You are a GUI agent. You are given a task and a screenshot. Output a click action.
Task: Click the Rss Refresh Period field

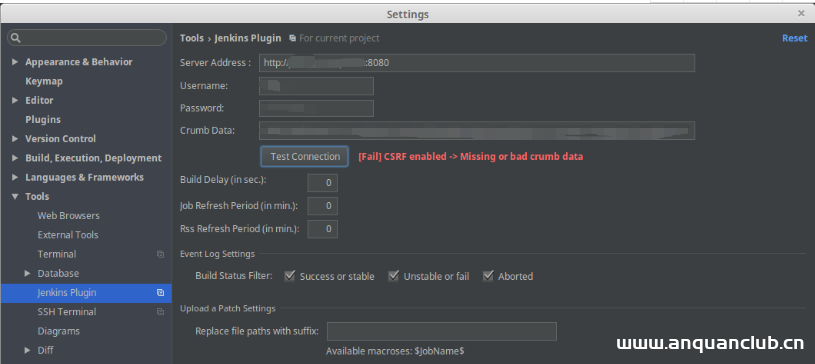323,229
